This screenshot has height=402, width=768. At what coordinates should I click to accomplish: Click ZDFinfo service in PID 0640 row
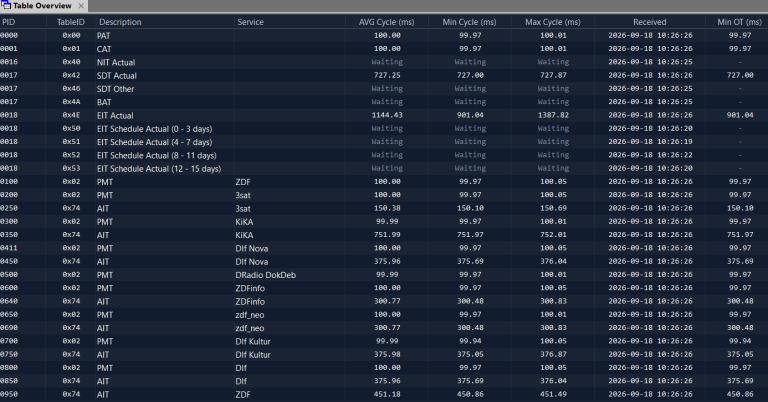(250, 301)
